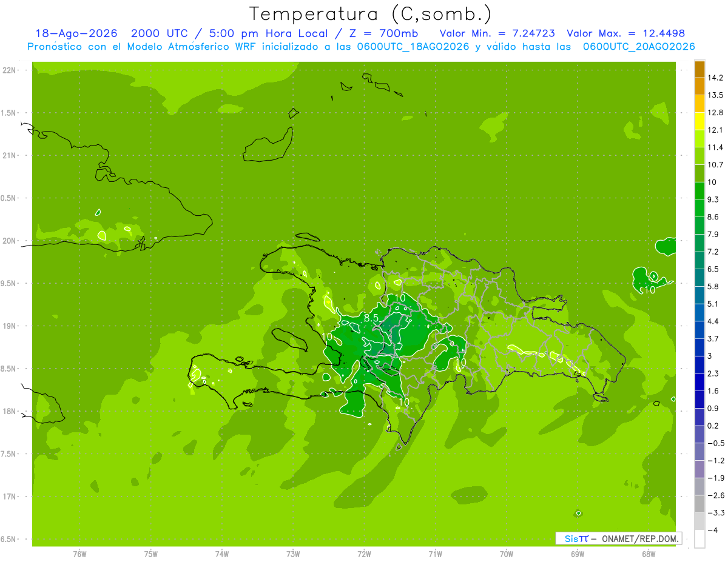The width and height of the screenshot is (728, 562).
Task: Click the "14.2" colorbar label
Action: [715, 78]
